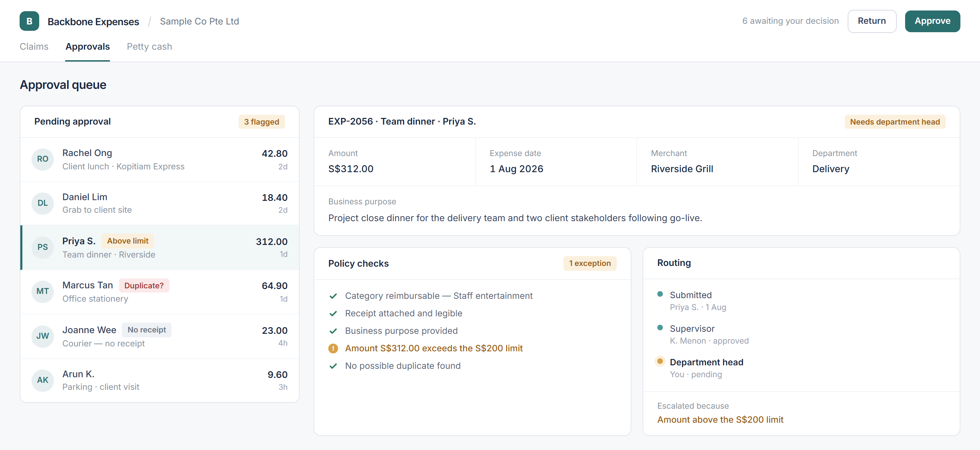Click the Needs department head badge
This screenshot has height=450, width=980.
pyautogui.click(x=895, y=122)
